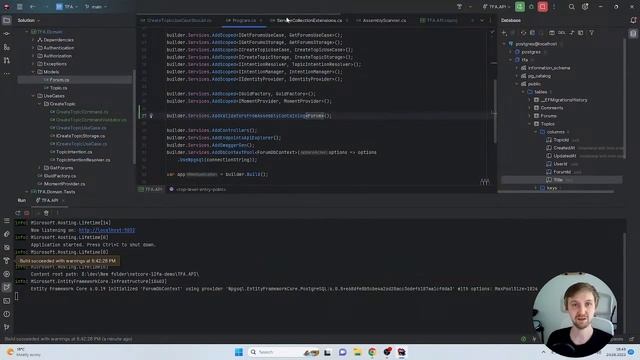Viewport: 640px width, 360px height.
Task: Show hidden editor tabs dropdown chevron
Action: coord(482,20)
